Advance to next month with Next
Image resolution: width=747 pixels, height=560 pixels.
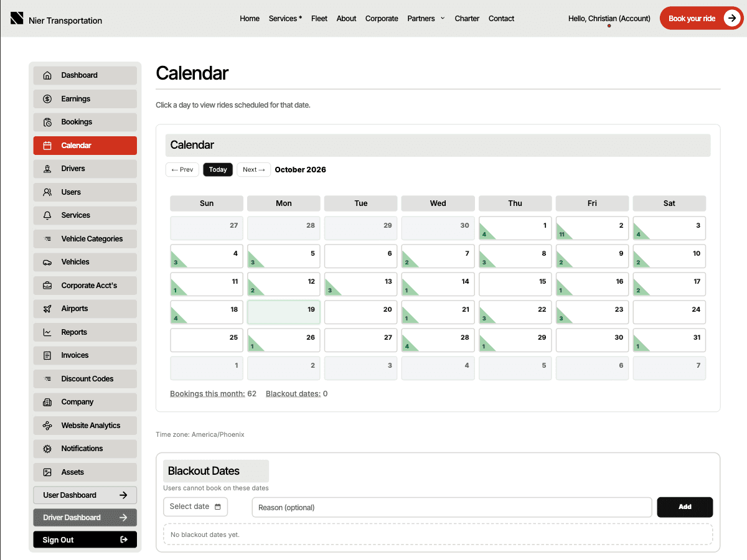[x=254, y=169]
